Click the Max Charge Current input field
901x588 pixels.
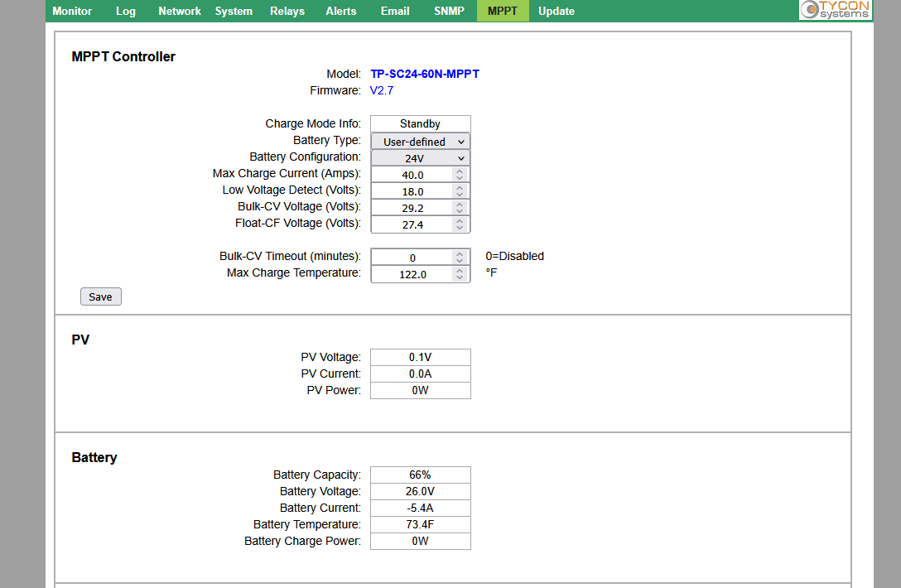tap(421, 175)
